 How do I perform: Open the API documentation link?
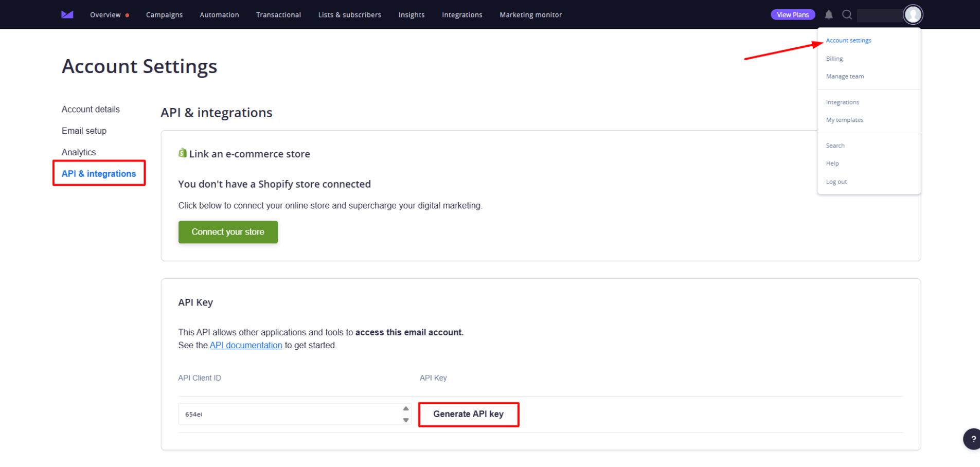[x=245, y=345]
